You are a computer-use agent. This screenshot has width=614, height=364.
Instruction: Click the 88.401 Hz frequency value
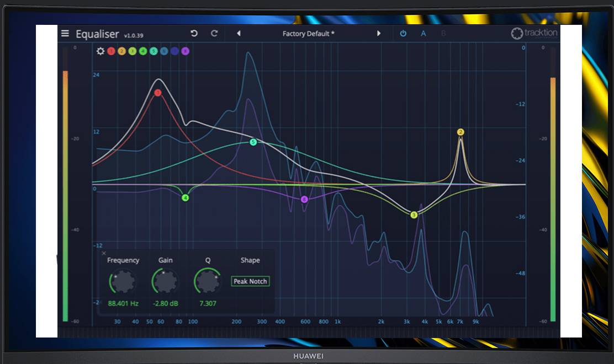tap(123, 303)
